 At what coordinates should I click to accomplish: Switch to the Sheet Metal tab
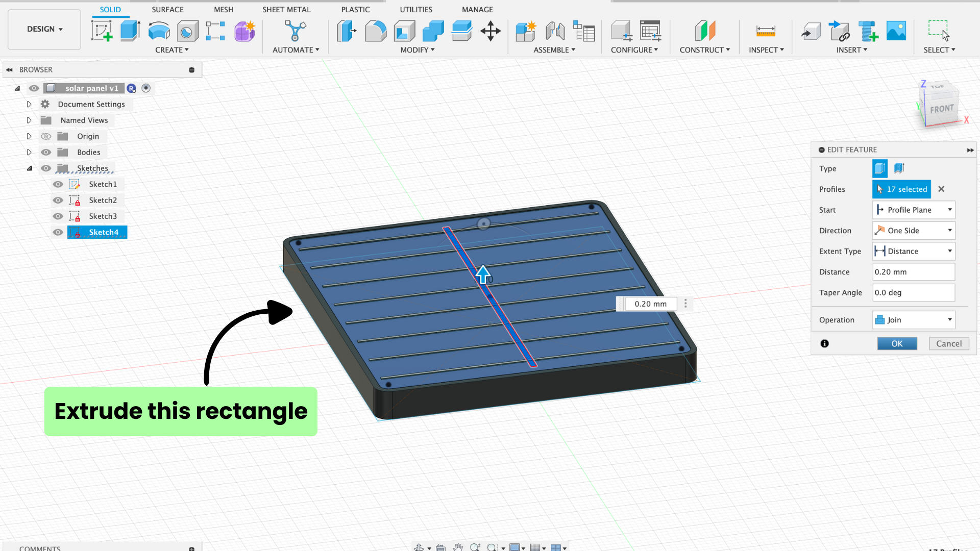(x=286, y=10)
